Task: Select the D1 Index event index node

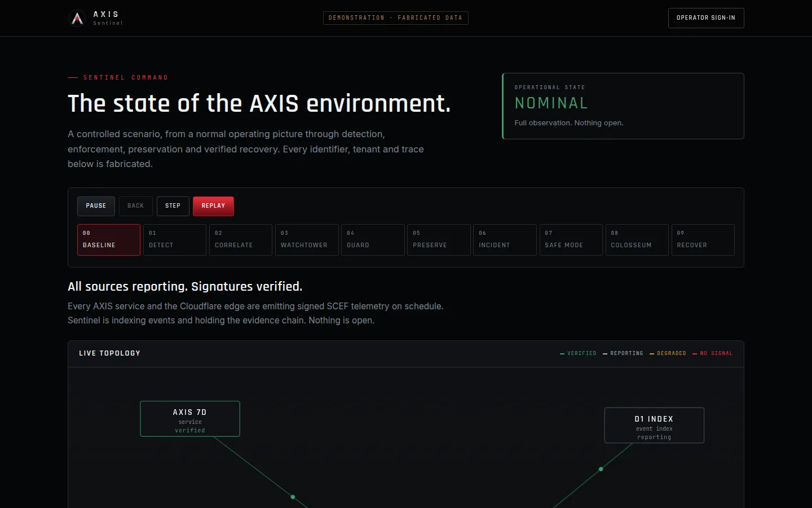Action: [x=654, y=426]
